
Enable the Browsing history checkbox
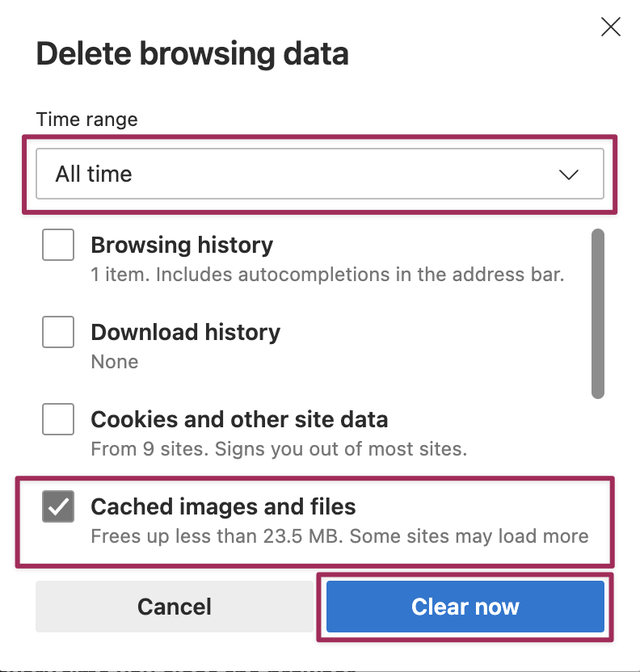click(x=58, y=245)
